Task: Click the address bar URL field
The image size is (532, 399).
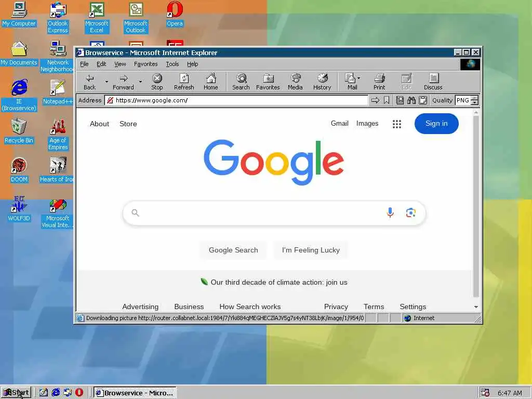Action: (236, 100)
